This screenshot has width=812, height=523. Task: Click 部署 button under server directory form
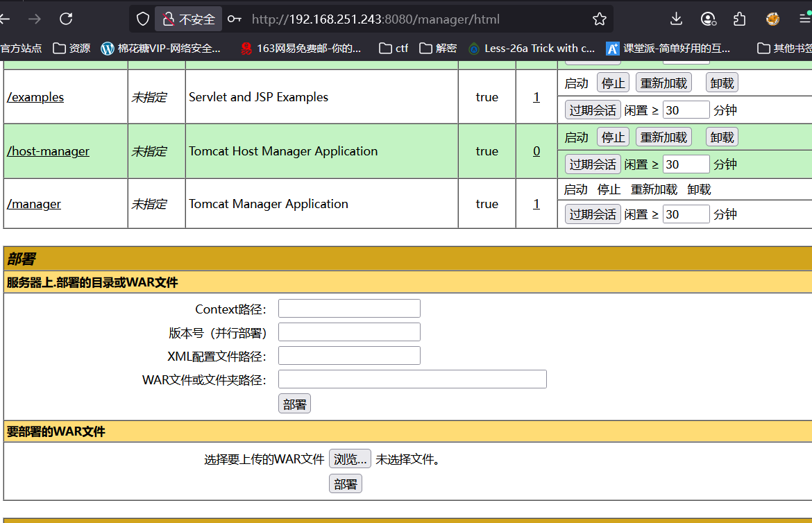pyautogui.click(x=295, y=404)
